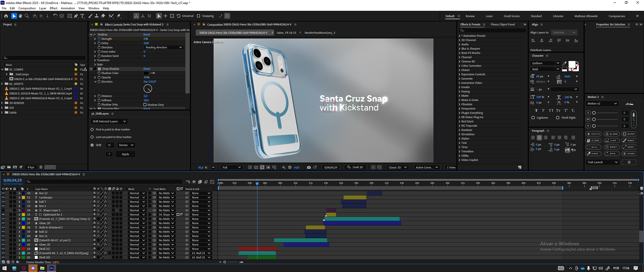Click the white fill color swatch
Screen dimensions: 644x272
572,64
